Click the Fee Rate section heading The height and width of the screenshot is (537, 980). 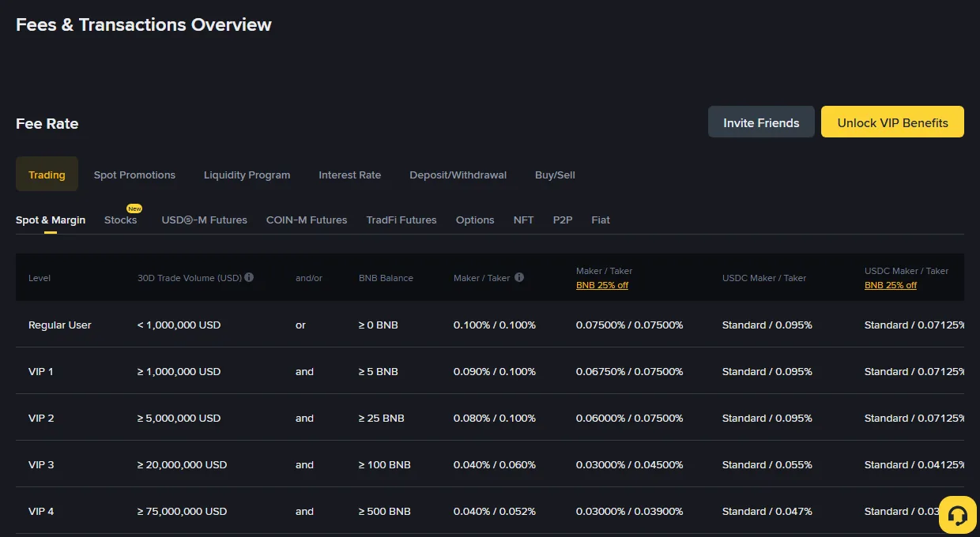pos(47,123)
